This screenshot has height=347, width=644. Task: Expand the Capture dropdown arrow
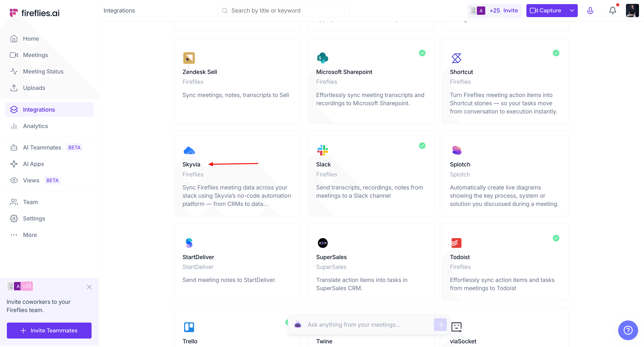[x=572, y=11]
